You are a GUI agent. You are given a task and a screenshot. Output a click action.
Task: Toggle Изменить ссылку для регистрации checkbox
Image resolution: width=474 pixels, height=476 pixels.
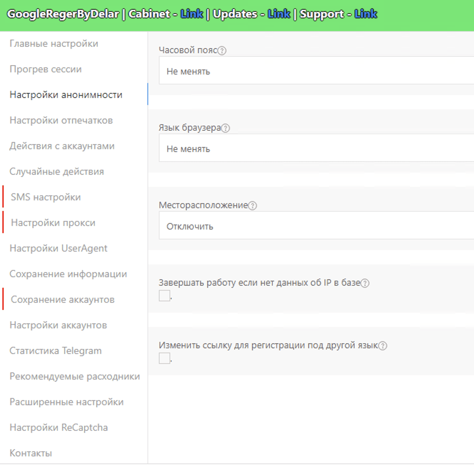(x=164, y=358)
